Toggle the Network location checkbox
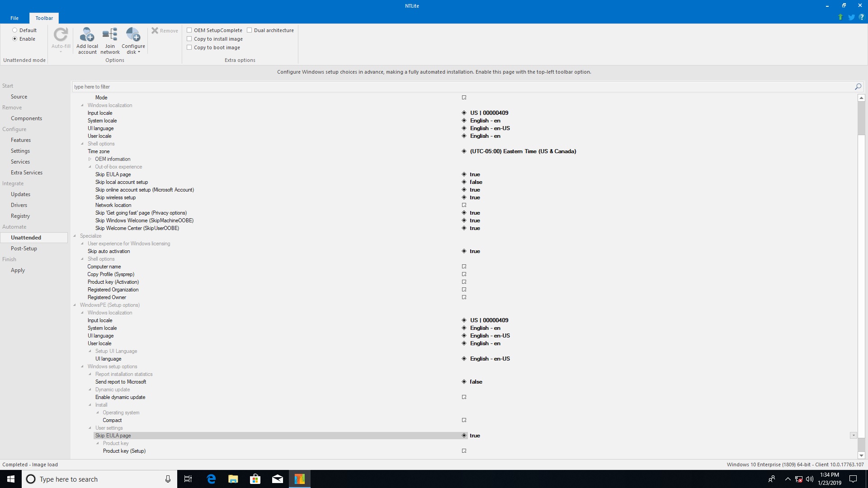868x488 pixels. click(x=464, y=205)
